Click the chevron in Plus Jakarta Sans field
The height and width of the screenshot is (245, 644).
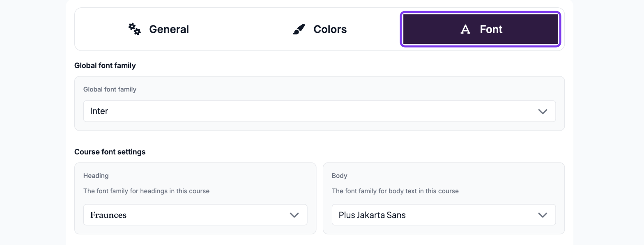pyautogui.click(x=543, y=215)
